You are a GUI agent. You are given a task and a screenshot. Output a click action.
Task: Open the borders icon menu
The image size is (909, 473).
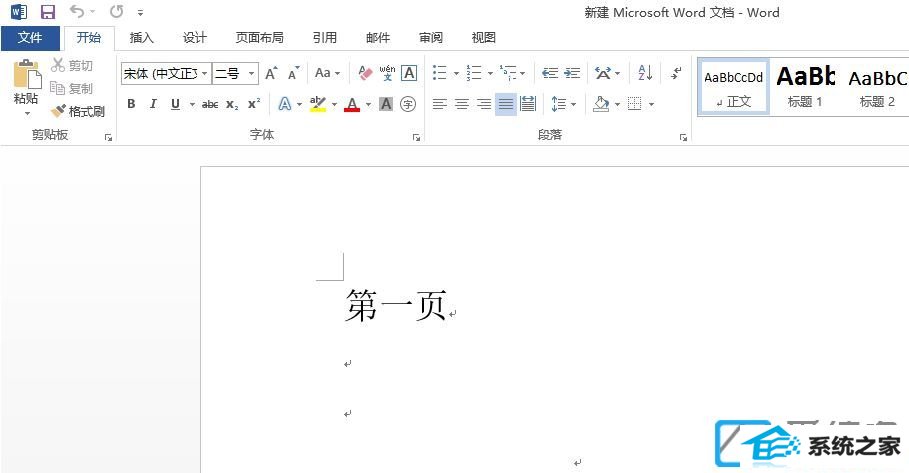(x=635, y=104)
